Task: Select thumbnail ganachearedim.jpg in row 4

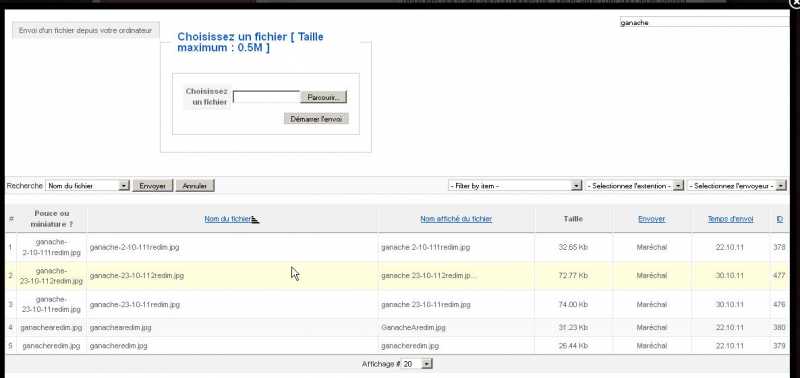Action: tap(52, 327)
